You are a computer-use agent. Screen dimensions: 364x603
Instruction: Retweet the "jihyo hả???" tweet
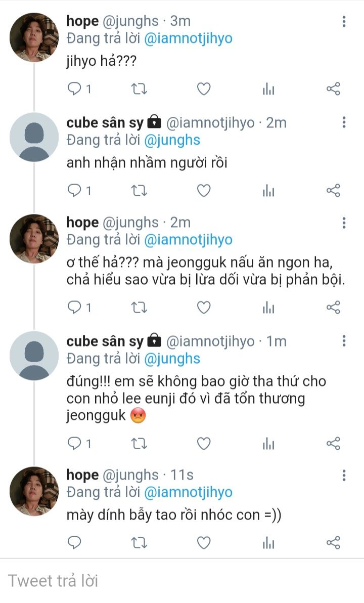click(139, 90)
